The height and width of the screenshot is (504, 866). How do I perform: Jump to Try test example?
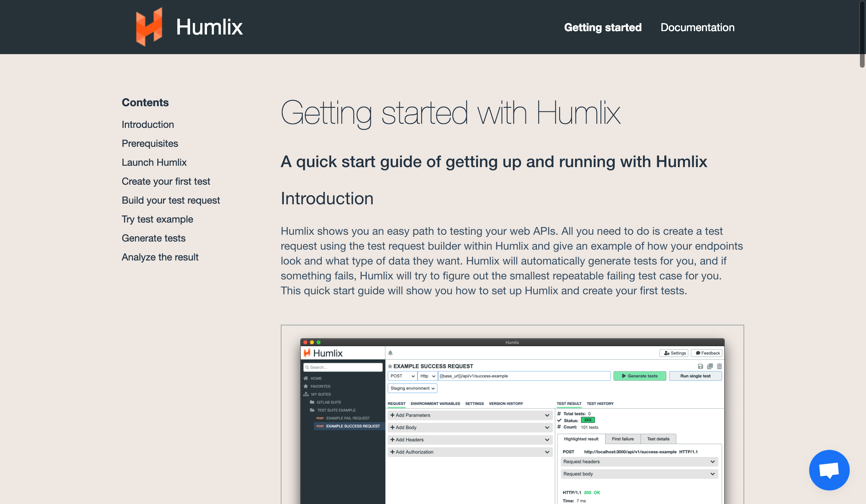point(157,219)
